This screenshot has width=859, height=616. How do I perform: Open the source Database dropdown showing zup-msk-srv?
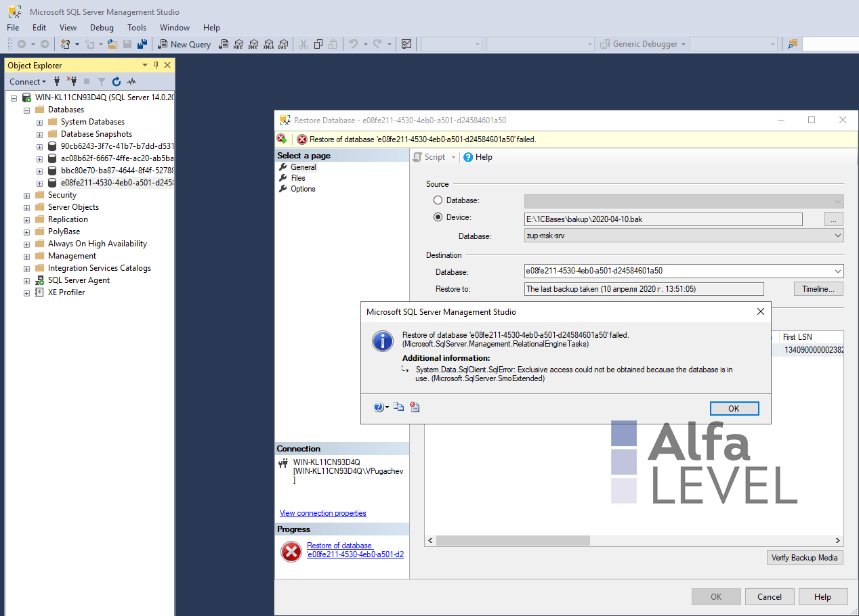tap(684, 236)
